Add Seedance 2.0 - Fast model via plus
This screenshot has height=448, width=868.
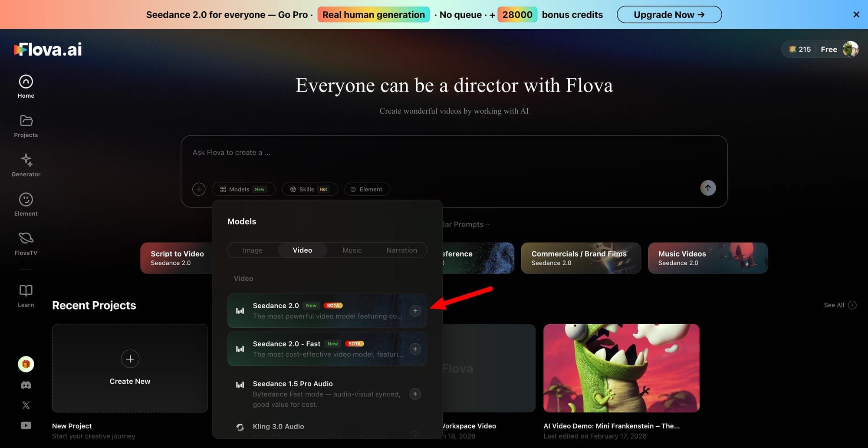click(x=415, y=349)
